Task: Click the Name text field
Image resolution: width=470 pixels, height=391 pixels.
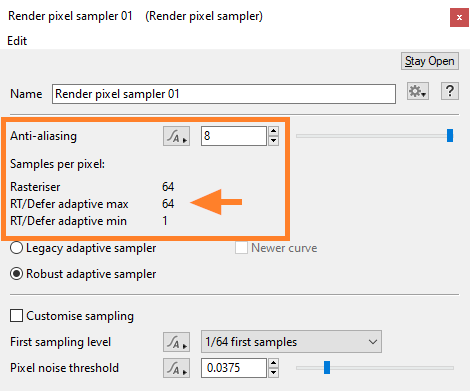Action: pos(224,94)
